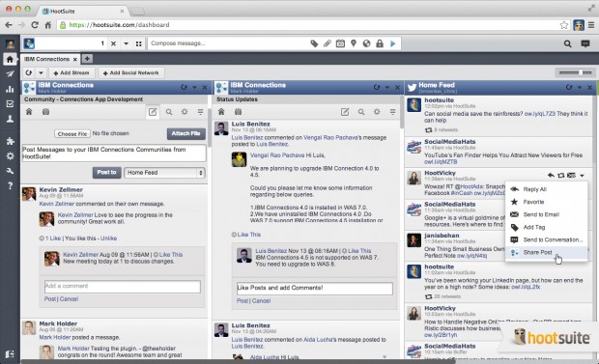
Task: Choose Send to Email in the tweet menu
Action: [541, 214]
